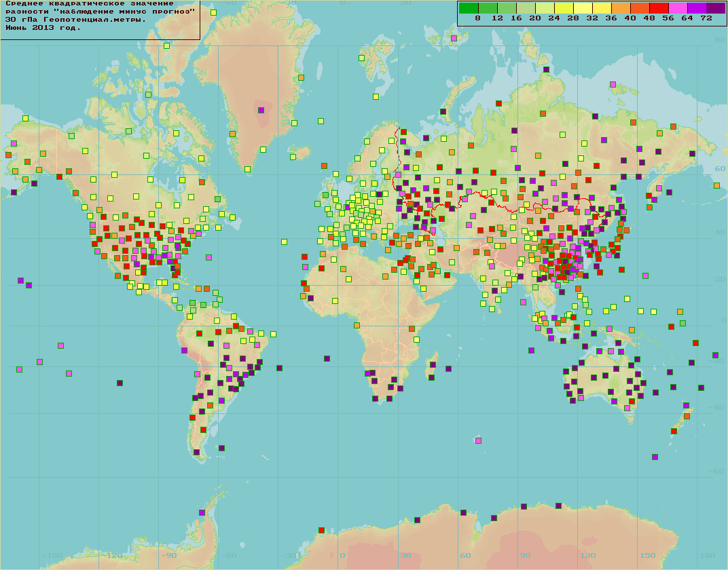Click the red legend swatch between 48 and 56
The width and height of the screenshot is (728, 570).
pyautogui.click(x=659, y=8)
